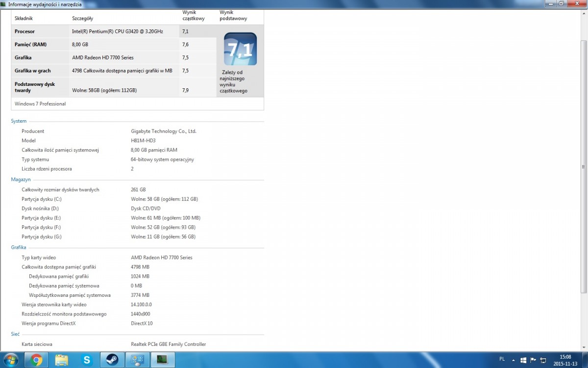This screenshot has width=588, height=368.
Task: Open the Windows Start menu orb
Action: pyautogui.click(x=10, y=360)
